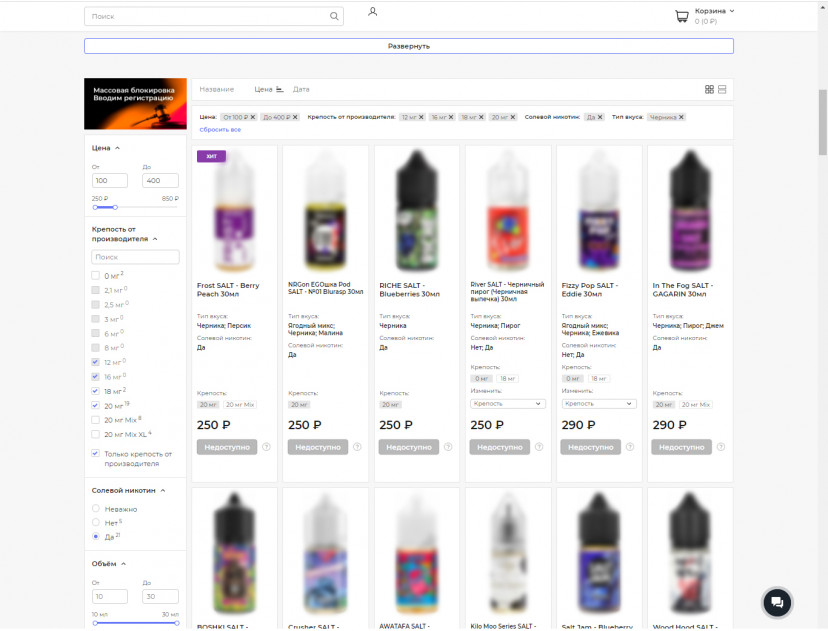Remove the 'От 100 ₽' price filter chip
The height and width of the screenshot is (631, 828).
253,117
